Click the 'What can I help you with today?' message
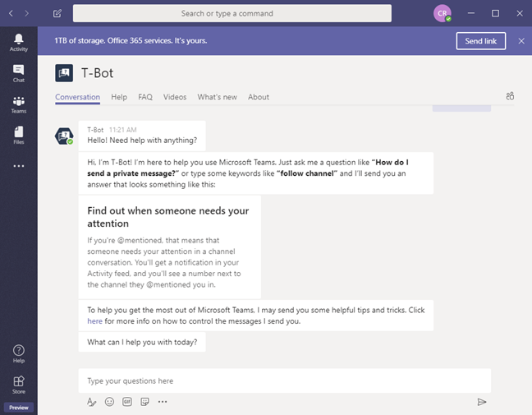Viewport: 532px width, 415px height. 142,343
